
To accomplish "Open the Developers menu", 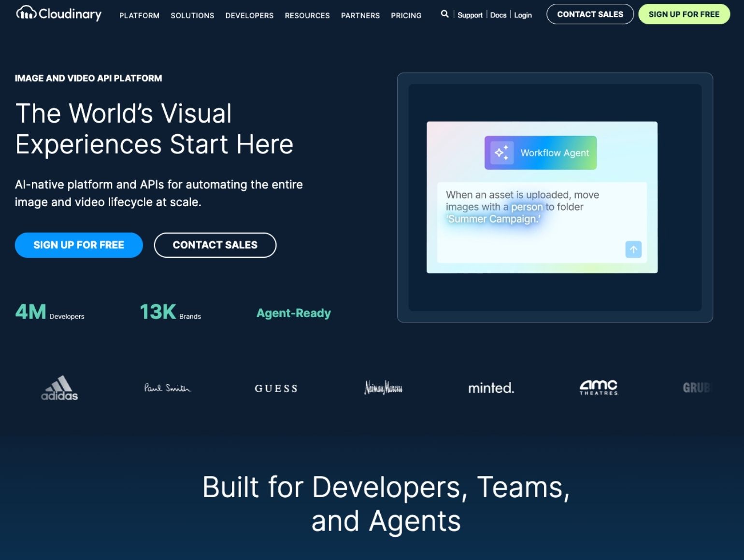I will (x=249, y=15).
